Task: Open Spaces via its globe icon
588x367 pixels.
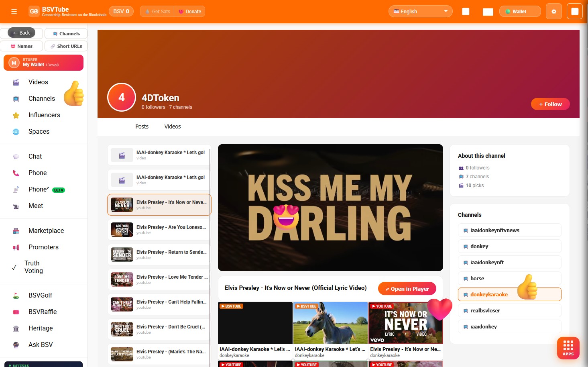Action: coord(16,132)
